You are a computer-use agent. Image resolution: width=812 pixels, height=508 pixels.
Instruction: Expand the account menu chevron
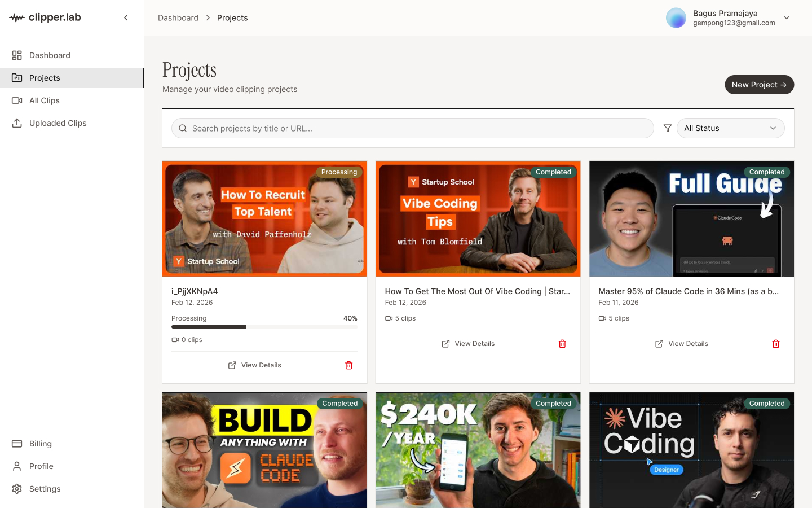[x=787, y=18]
